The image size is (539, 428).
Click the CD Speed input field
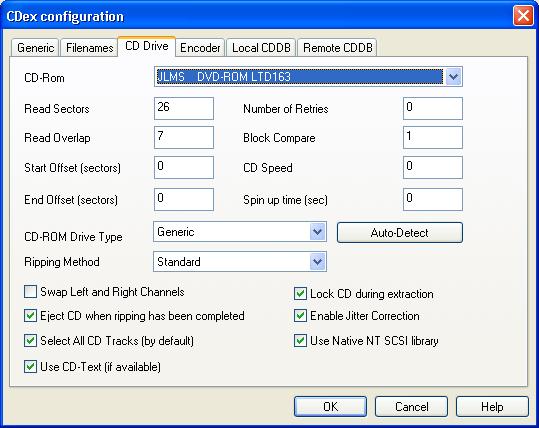pos(433,167)
